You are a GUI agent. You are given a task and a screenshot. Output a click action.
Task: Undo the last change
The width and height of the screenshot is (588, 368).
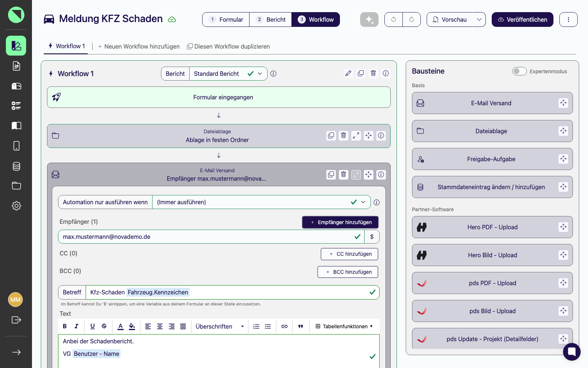tap(394, 20)
